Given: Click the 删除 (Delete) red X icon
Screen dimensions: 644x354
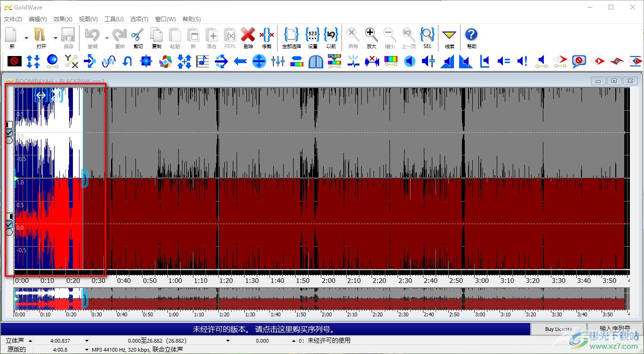Looking at the screenshot, I should [x=248, y=38].
